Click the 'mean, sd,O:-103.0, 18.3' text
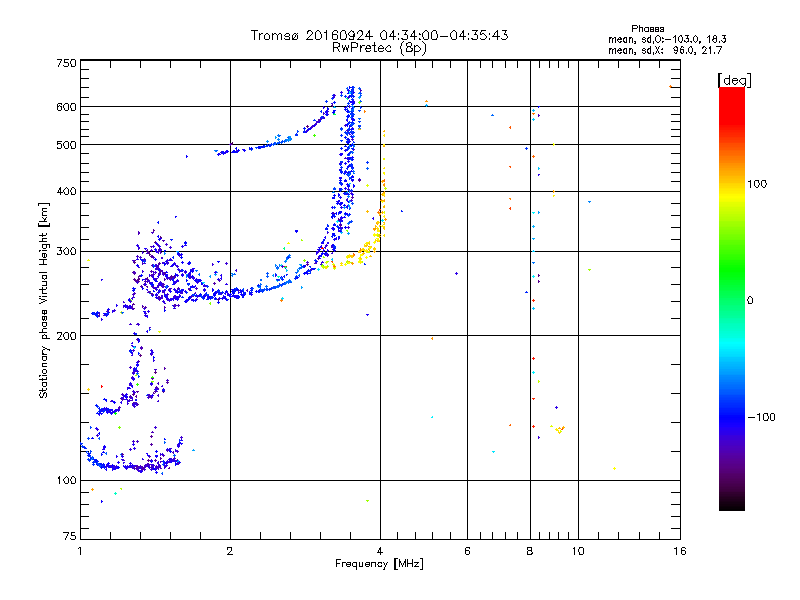This screenshot has width=800, height=600. point(667,39)
